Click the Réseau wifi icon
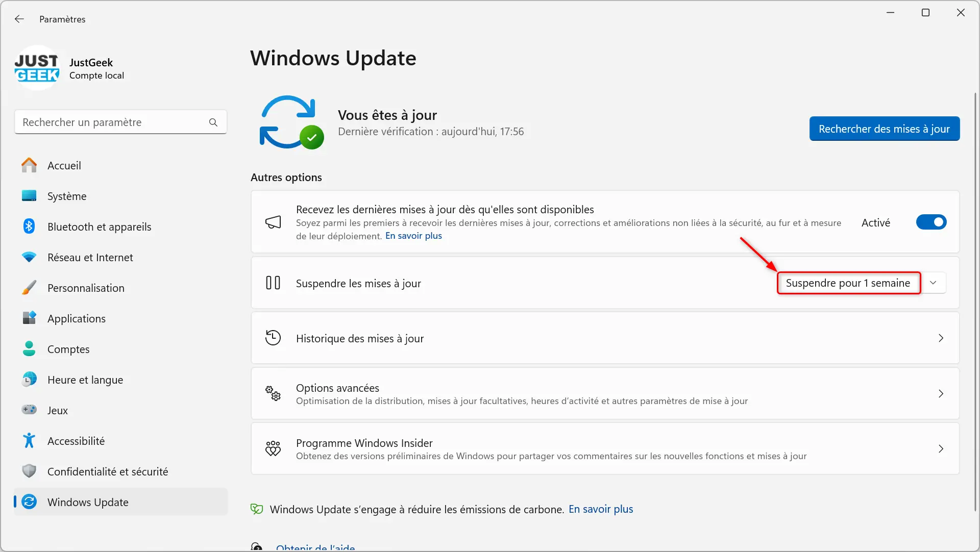 pos(29,257)
